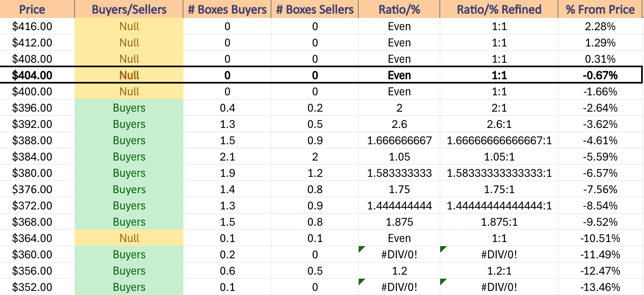Select the bold $404.00 price cell

(37, 75)
